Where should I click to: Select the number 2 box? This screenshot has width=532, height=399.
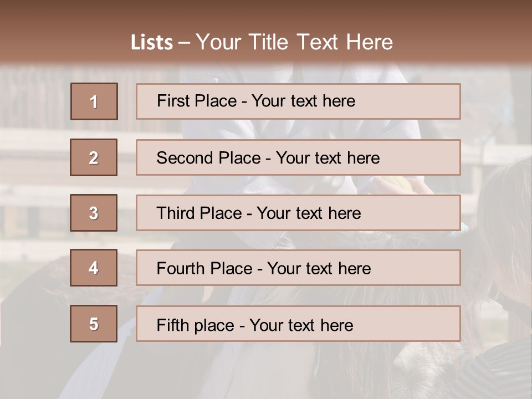point(94,157)
